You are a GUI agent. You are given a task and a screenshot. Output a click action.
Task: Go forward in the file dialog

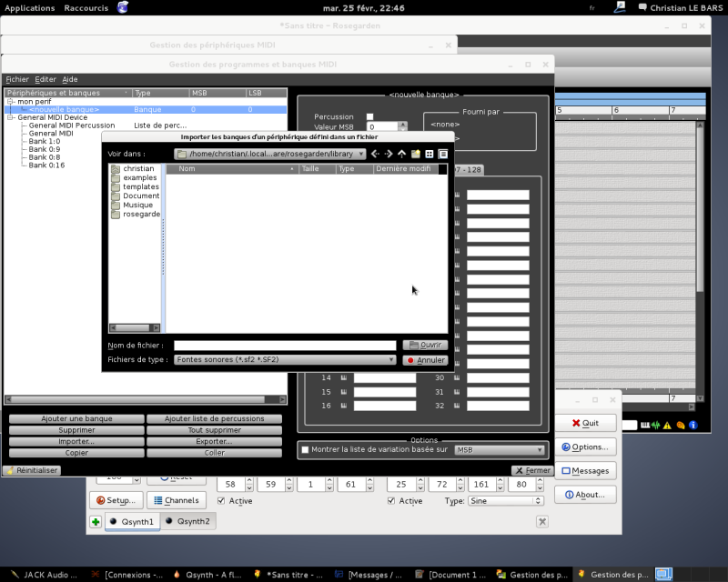[389, 154]
